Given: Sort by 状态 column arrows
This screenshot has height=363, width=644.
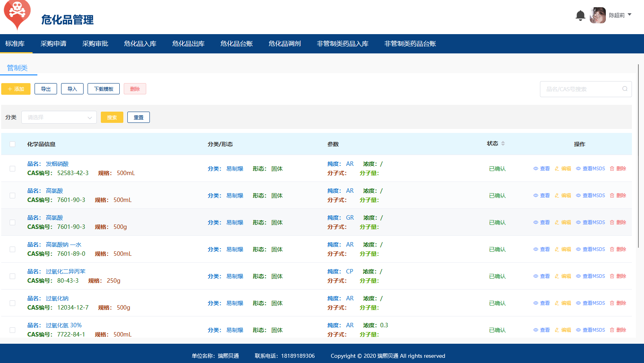Looking at the screenshot, I should pyautogui.click(x=503, y=143).
